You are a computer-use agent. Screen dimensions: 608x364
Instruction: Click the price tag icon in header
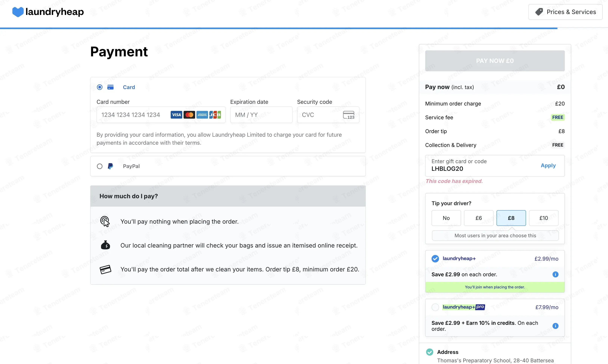click(x=539, y=12)
